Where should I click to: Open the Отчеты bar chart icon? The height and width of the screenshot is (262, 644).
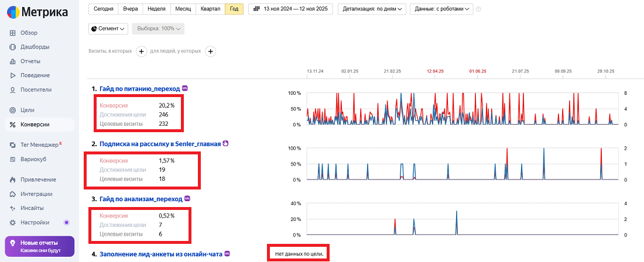pos(13,61)
